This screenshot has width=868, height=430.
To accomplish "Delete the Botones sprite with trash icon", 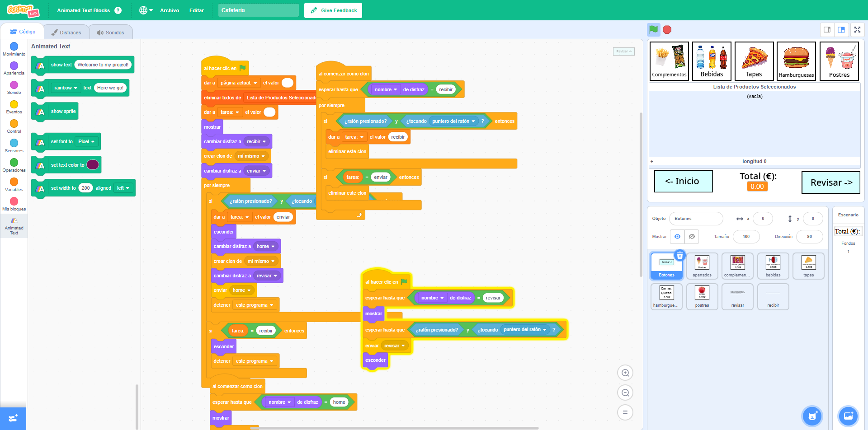I will click(679, 256).
